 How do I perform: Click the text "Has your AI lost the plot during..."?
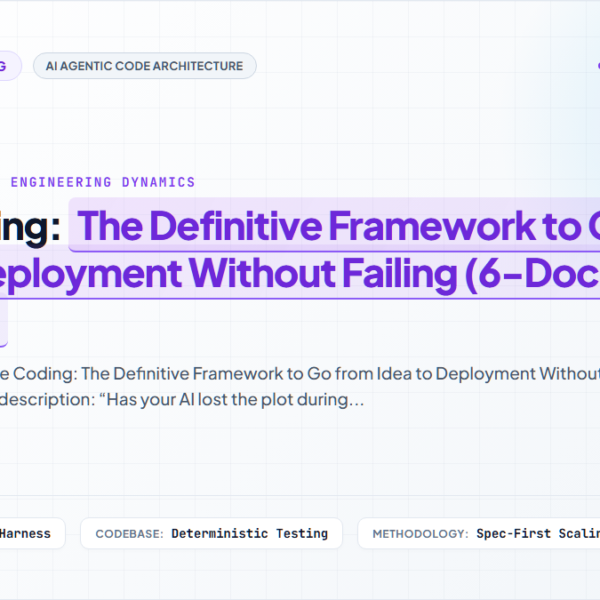232,399
